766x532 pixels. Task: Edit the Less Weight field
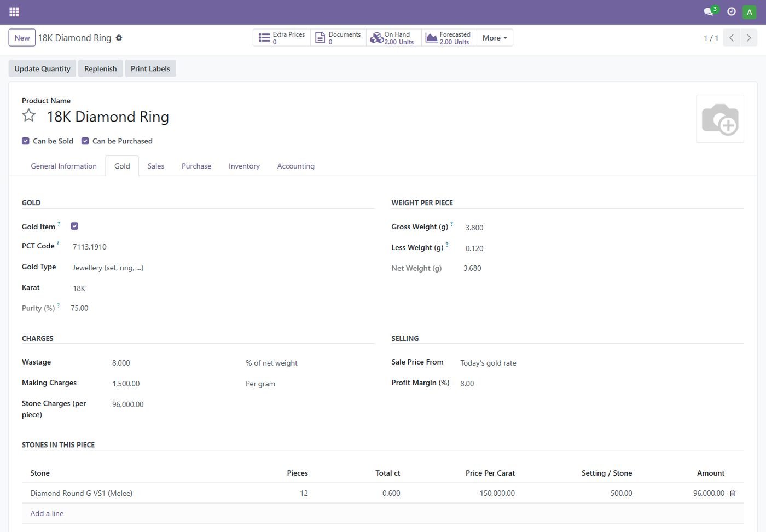(603, 248)
